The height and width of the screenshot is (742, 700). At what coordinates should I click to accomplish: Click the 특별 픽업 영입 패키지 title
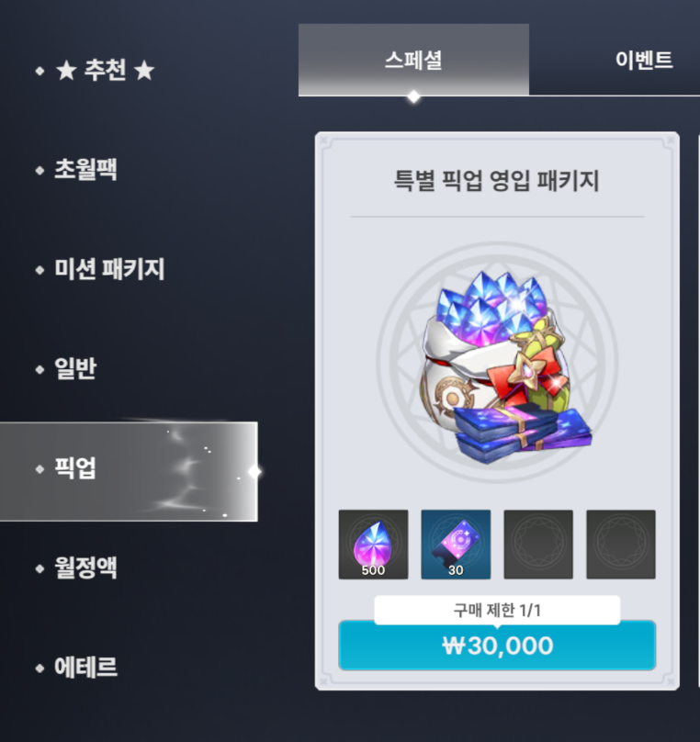pos(497,181)
